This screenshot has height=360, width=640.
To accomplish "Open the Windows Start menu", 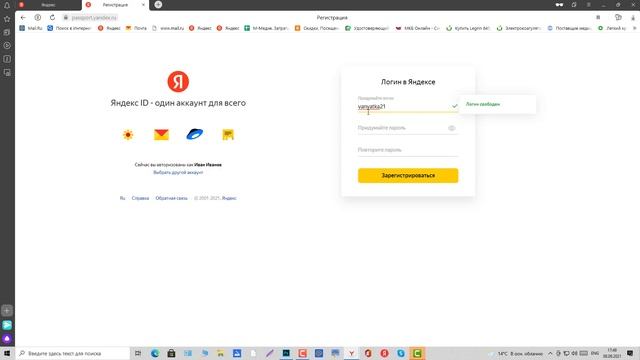I will click(x=7, y=353).
